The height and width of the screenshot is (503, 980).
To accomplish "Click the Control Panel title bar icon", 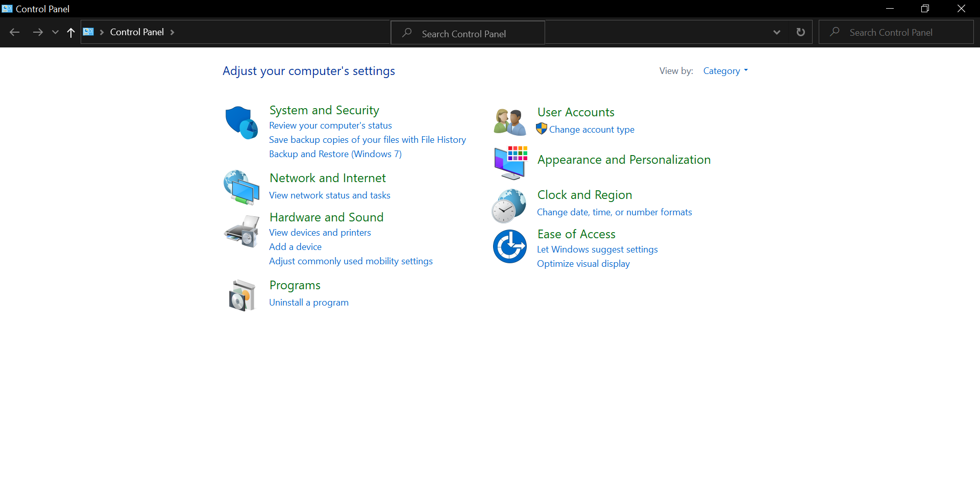I will pyautogui.click(x=7, y=9).
